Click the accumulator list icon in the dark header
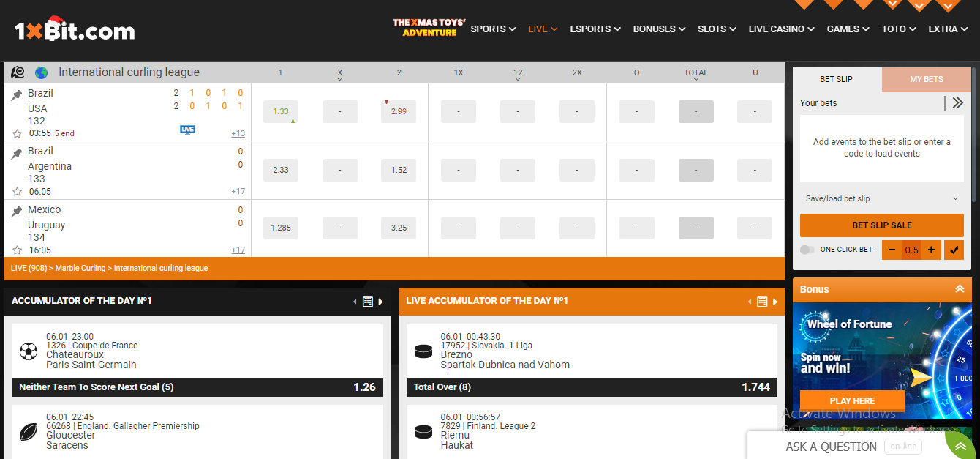The image size is (980, 459). coord(367,302)
